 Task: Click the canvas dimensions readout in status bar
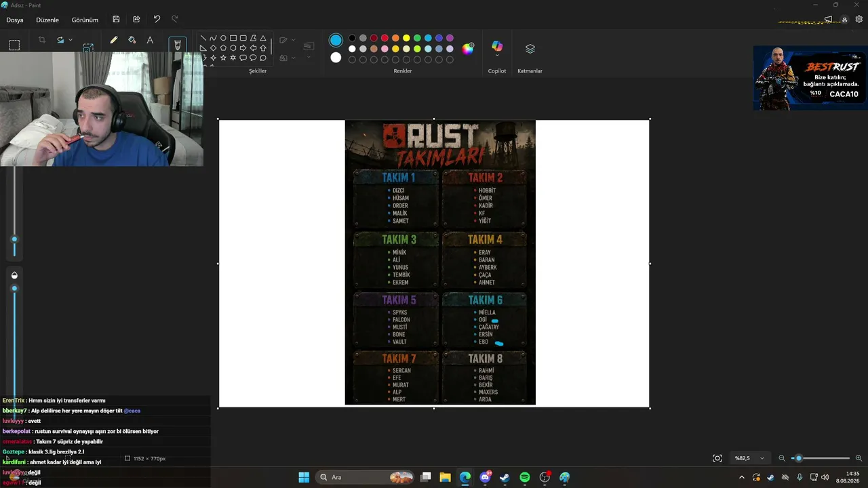(x=145, y=459)
